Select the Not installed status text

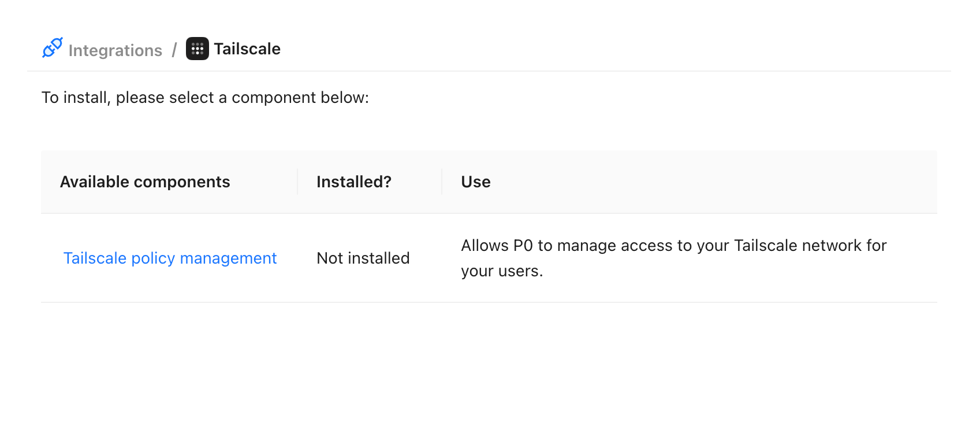(363, 258)
